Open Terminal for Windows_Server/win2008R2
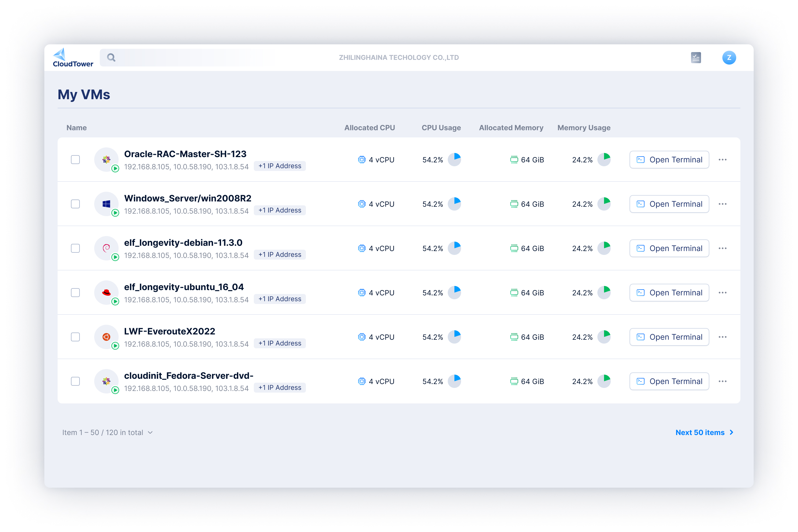The width and height of the screenshot is (798, 532). [669, 204]
